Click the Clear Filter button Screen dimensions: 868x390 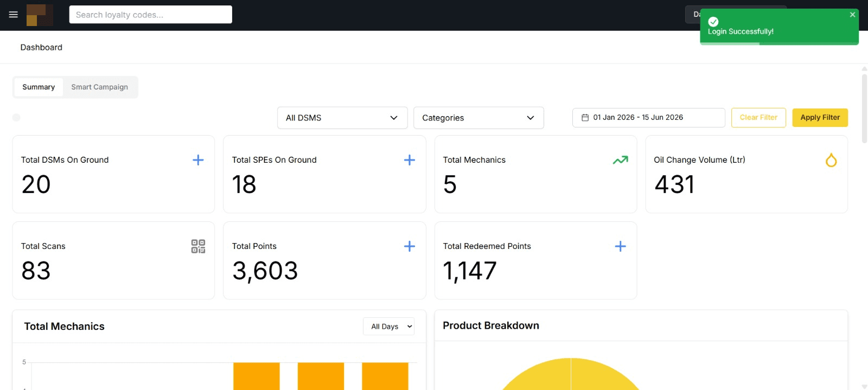pyautogui.click(x=758, y=118)
